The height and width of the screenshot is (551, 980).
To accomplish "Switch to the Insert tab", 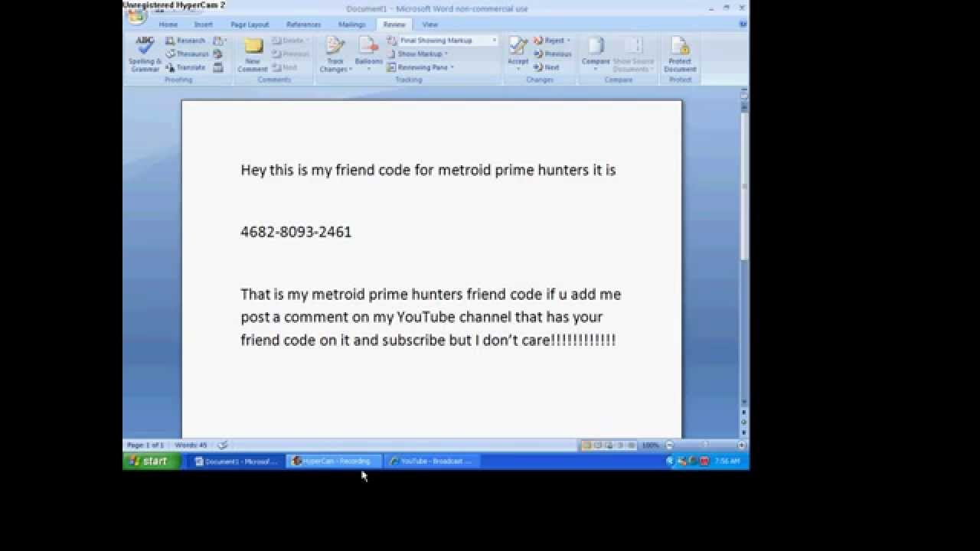I will 203,24.
